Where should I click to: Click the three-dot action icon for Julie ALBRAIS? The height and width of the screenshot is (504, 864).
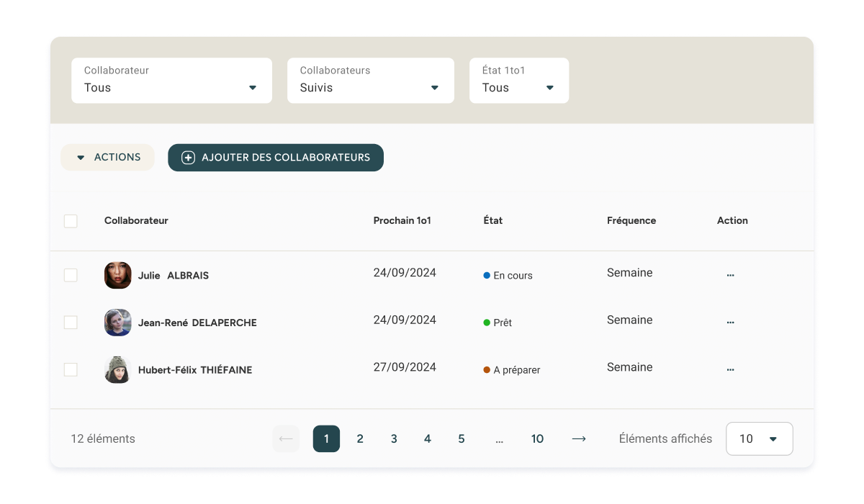coord(730,275)
